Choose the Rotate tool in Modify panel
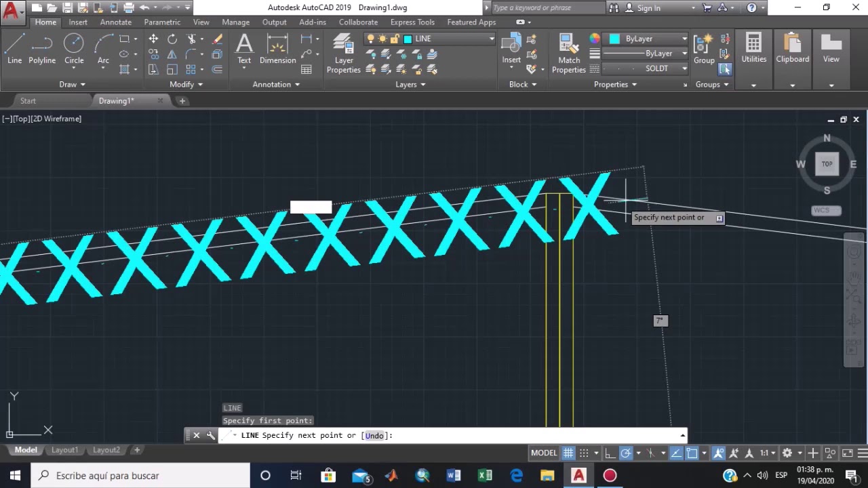Viewport: 868px width, 488px height. [172, 39]
